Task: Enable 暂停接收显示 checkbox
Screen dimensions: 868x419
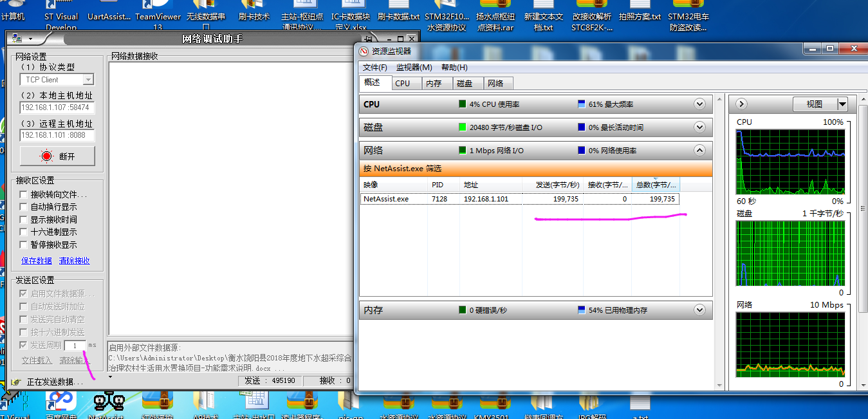Action: pyautogui.click(x=24, y=245)
